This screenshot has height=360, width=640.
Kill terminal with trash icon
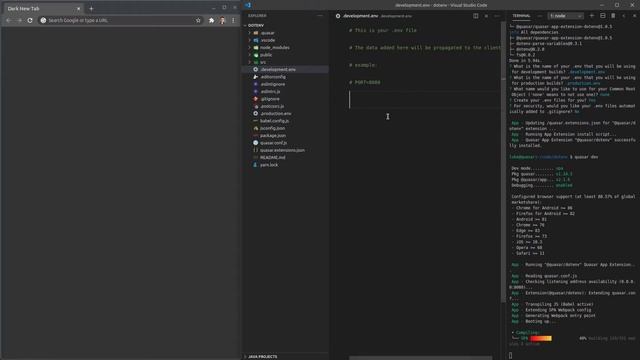[613, 16]
